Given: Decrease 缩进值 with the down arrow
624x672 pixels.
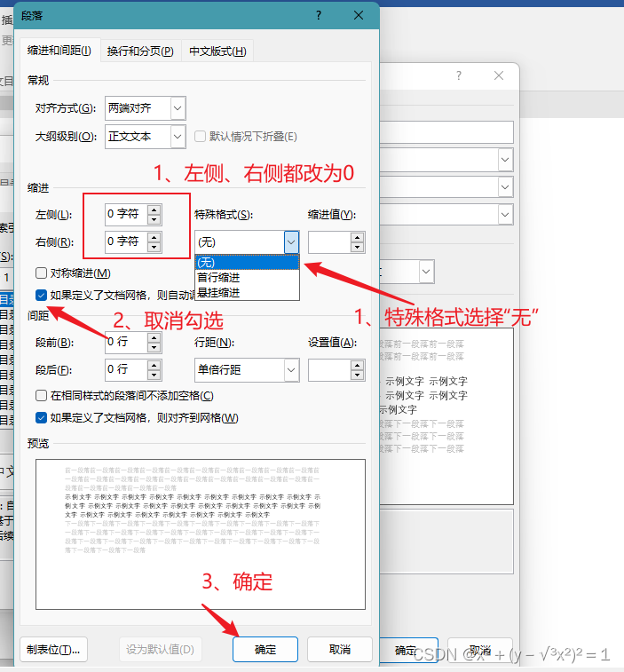Looking at the screenshot, I should pos(357,248).
